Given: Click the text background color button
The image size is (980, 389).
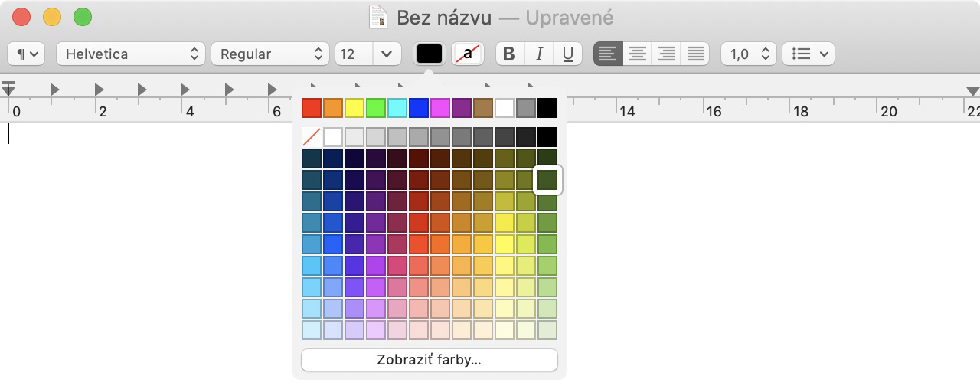Looking at the screenshot, I should 468,54.
